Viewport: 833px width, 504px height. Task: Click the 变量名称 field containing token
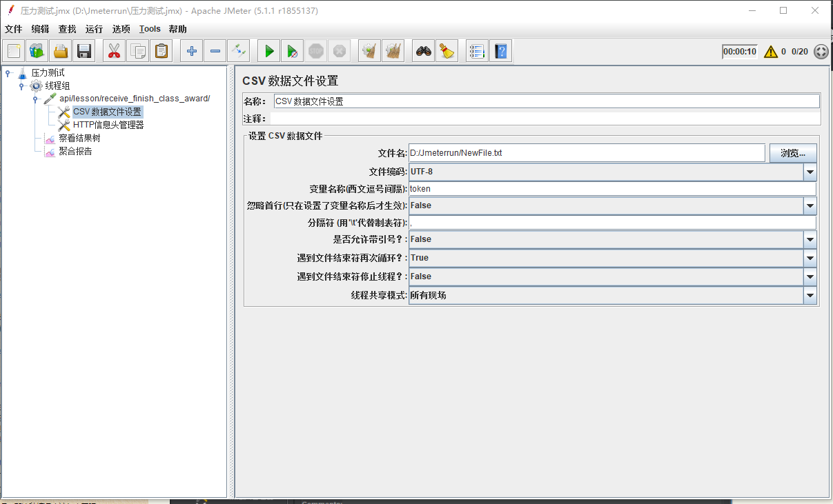[612, 189]
